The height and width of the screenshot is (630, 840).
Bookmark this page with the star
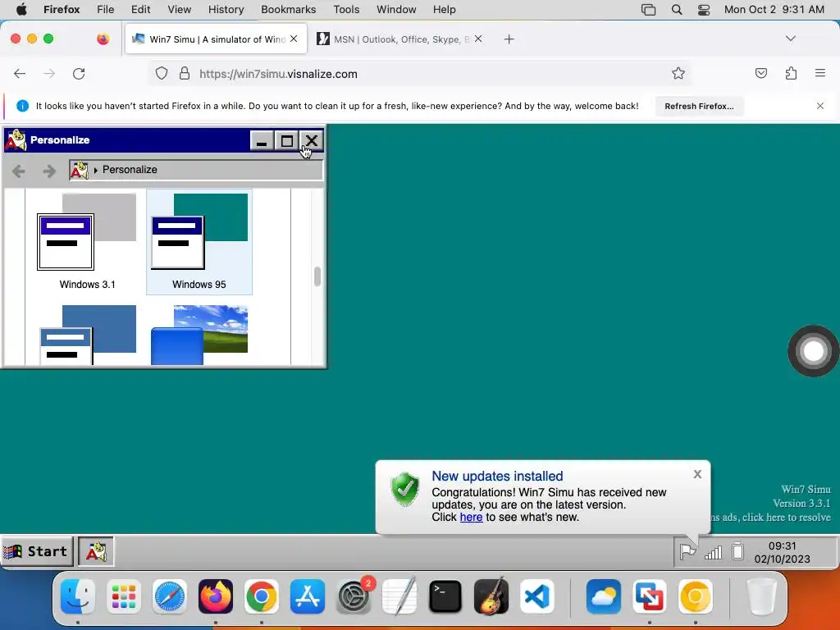pos(678,73)
